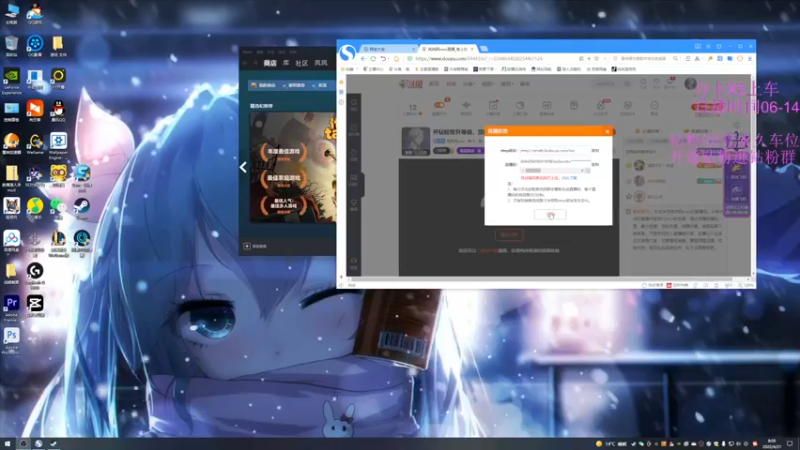Open the WeChat desktop shortcut
This screenshot has width=800, height=450.
click(58, 207)
